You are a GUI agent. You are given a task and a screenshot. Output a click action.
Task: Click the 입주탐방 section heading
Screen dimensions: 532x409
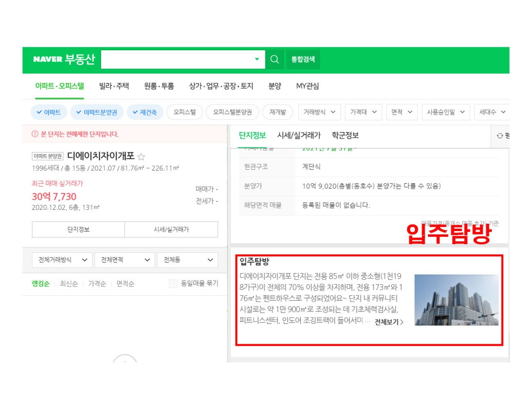pos(254,262)
